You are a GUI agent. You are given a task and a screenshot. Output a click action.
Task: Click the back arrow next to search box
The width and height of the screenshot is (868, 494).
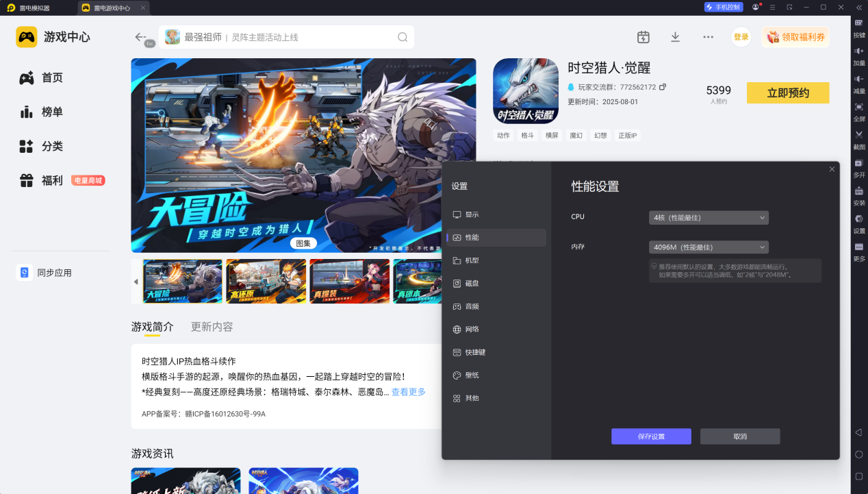pyautogui.click(x=140, y=37)
